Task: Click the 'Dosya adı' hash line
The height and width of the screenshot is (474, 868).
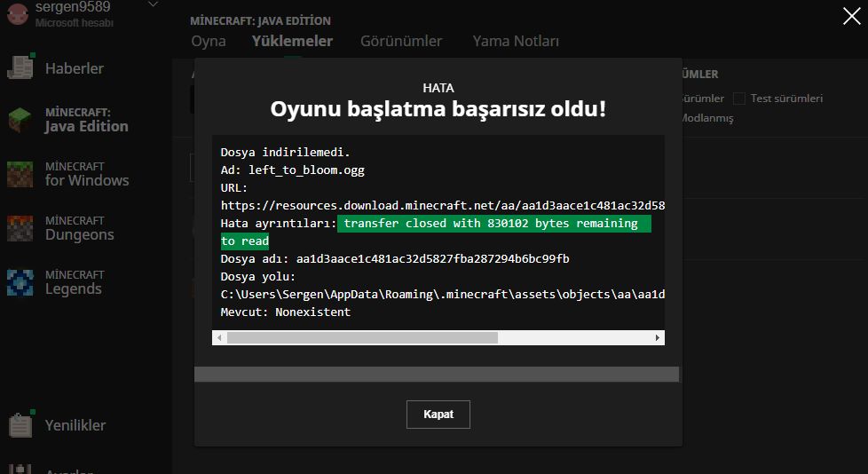Action: [x=395, y=258]
